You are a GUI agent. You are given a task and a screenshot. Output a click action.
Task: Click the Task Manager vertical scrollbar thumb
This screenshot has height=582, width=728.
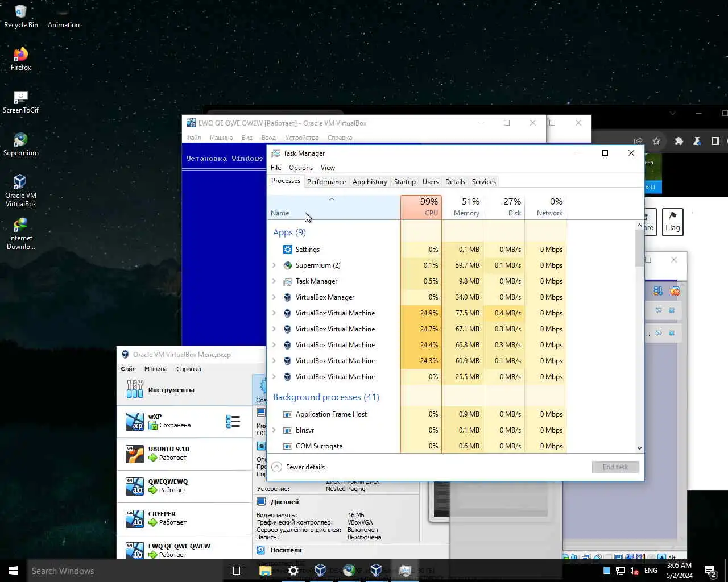[x=639, y=248]
